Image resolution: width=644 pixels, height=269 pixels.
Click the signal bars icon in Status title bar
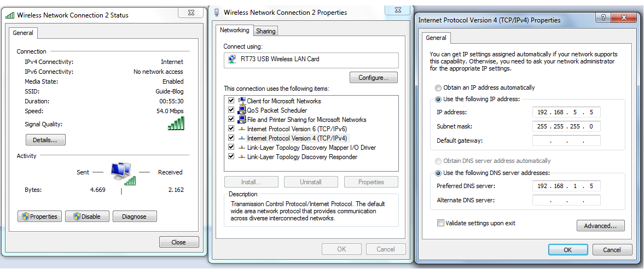pos(10,15)
